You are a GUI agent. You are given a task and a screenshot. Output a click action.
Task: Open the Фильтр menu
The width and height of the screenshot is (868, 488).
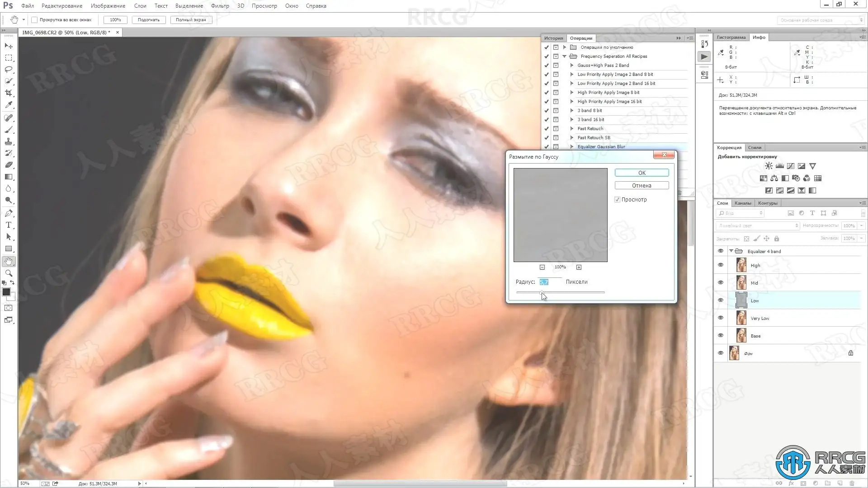220,6
